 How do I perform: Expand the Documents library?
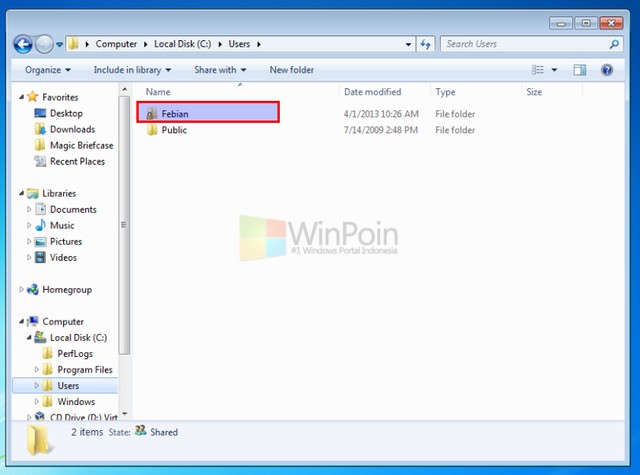click(x=29, y=209)
